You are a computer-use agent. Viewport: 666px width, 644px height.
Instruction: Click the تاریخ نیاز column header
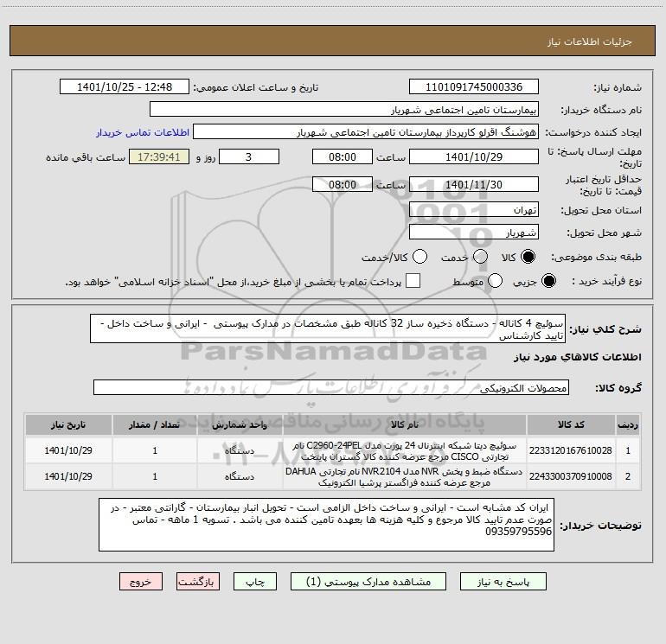point(68,424)
